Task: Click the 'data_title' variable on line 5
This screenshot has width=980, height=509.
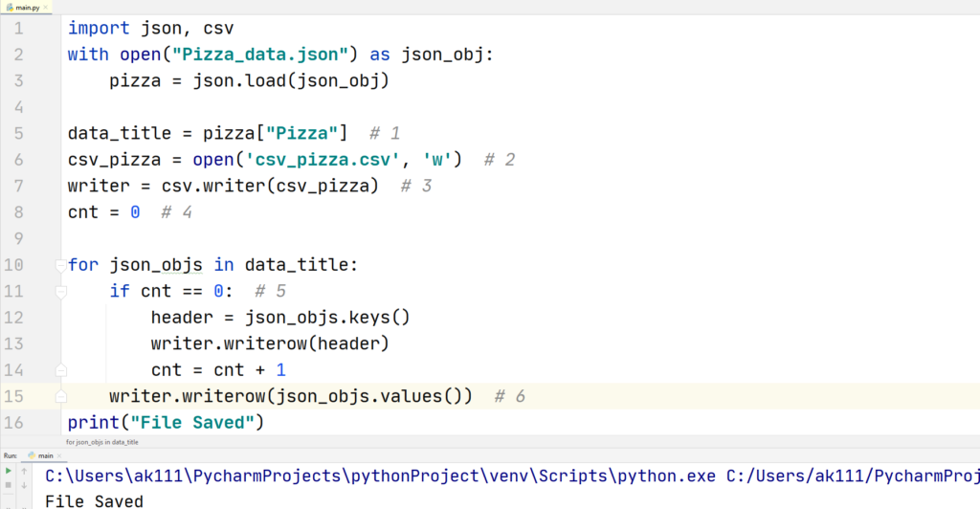Action: tap(120, 134)
